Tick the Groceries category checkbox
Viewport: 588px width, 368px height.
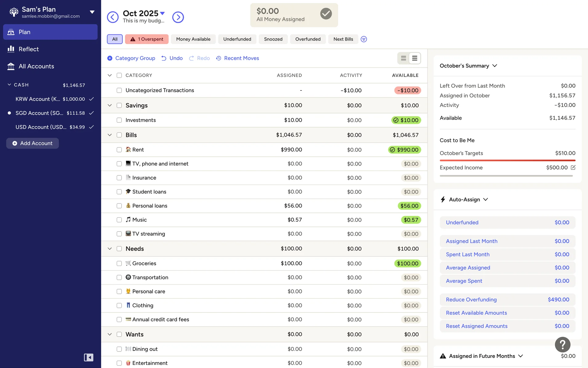tap(119, 263)
